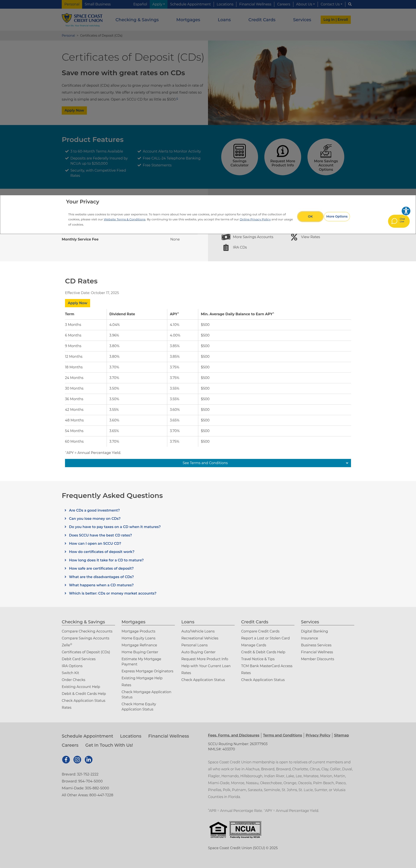Click Español language link
This screenshot has height=868, width=416.
point(140,4)
